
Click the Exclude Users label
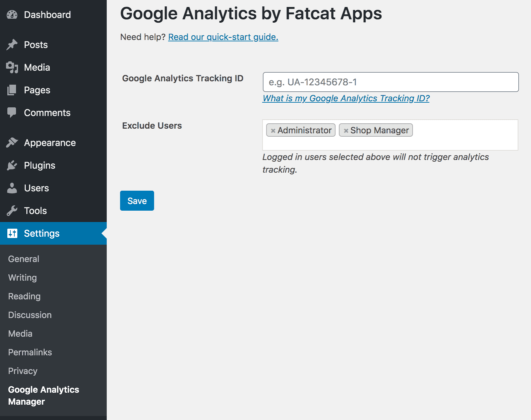[x=152, y=126]
